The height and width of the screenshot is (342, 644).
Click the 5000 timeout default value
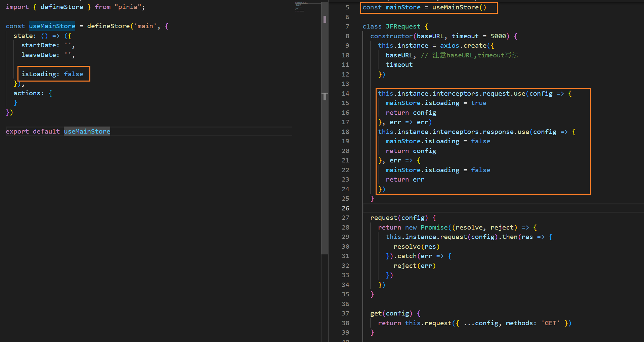498,36
